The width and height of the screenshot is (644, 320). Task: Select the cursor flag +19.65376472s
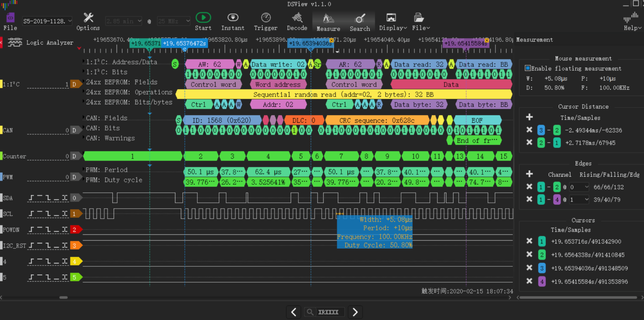(184, 43)
